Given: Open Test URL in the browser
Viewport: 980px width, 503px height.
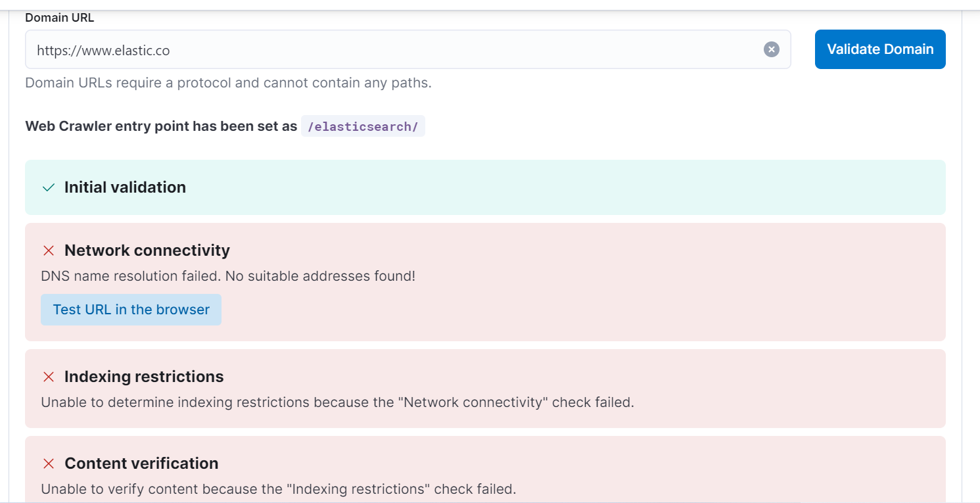Looking at the screenshot, I should pos(131,310).
